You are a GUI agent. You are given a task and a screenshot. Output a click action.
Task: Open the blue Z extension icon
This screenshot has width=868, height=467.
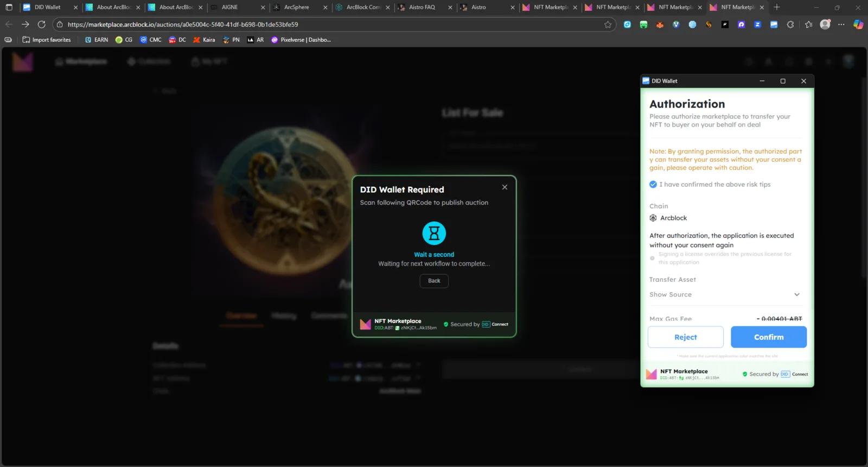click(x=757, y=24)
